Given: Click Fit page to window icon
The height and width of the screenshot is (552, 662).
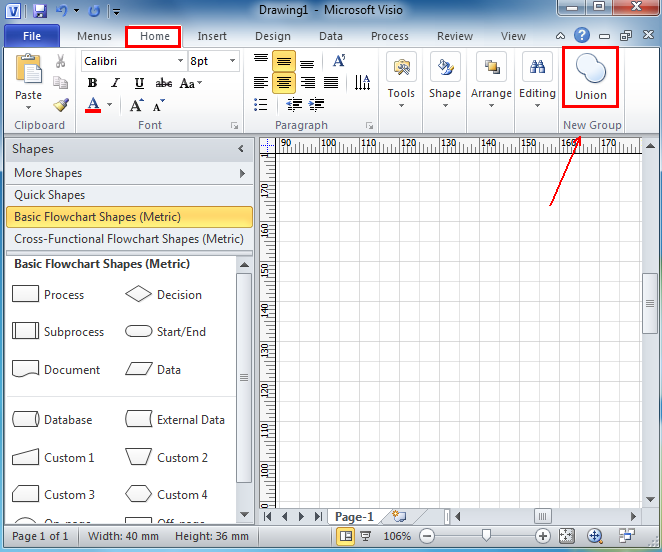Looking at the screenshot, I should 567,537.
